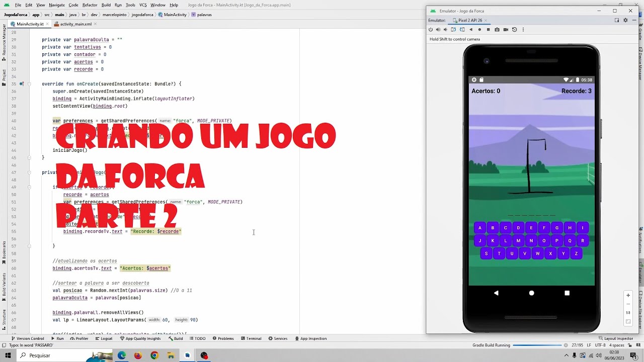Image resolution: width=644 pixels, height=362 pixels.
Task: Zoom in the emulator with plus button
Action: point(628,295)
